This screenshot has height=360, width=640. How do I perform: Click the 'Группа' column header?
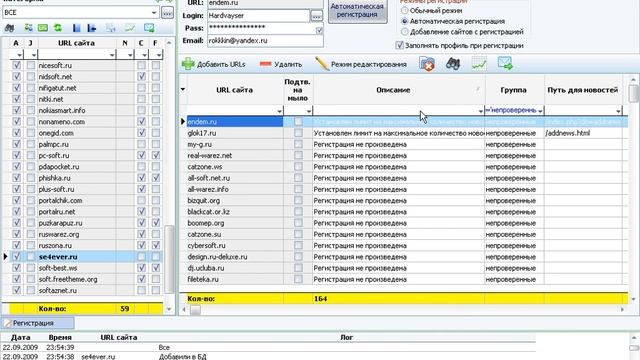point(513,90)
